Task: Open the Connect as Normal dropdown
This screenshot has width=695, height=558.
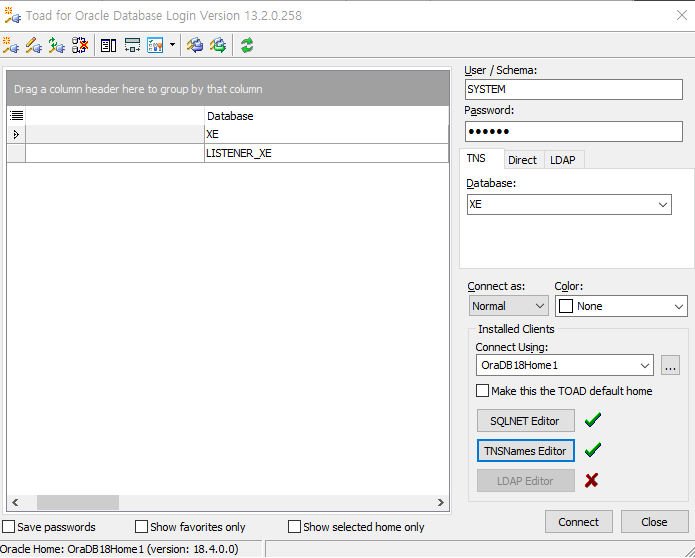Action: coord(539,306)
